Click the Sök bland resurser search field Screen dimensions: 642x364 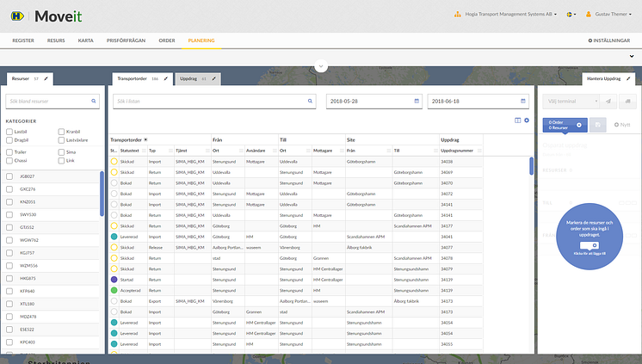[x=52, y=102]
